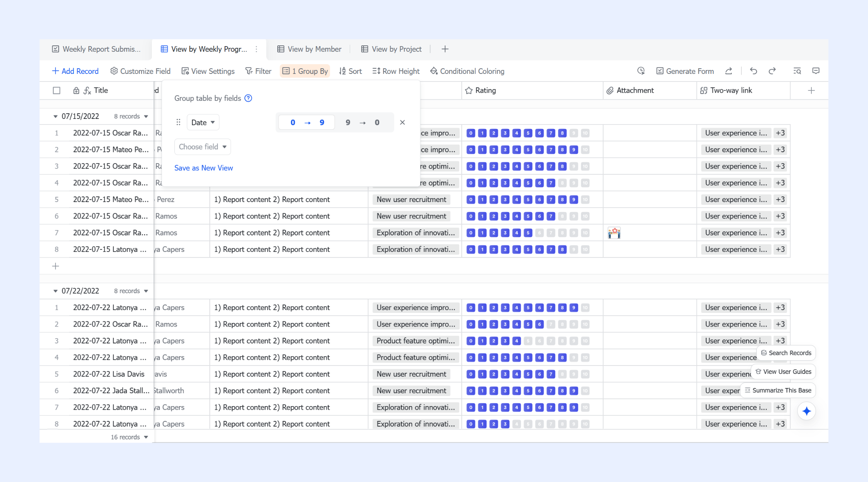The width and height of the screenshot is (868, 482).
Task: Open View Settings
Action: coord(208,71)
